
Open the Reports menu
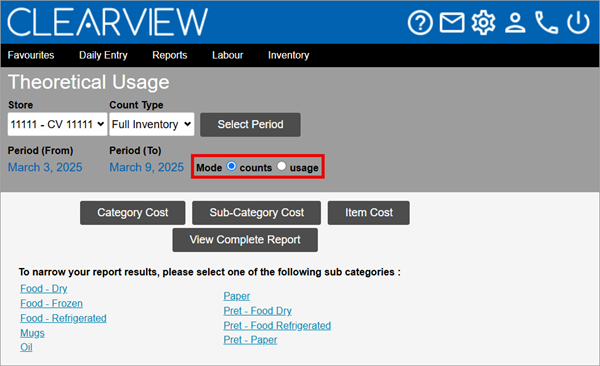click(x=170, y=55)
